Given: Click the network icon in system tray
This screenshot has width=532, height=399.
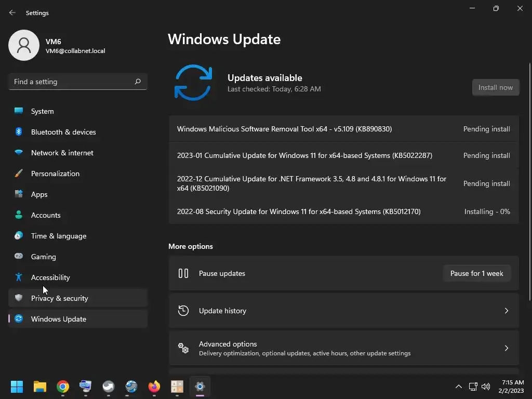Looking at the screenshot, I should [473, 387].
